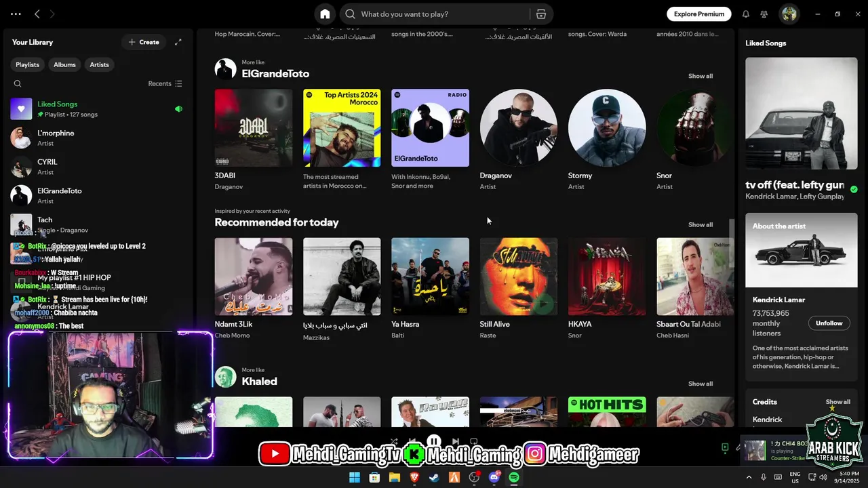Viewport: 868px width, 488px height.
Task: Skip to the next track
Action: [x=456, y=442]
